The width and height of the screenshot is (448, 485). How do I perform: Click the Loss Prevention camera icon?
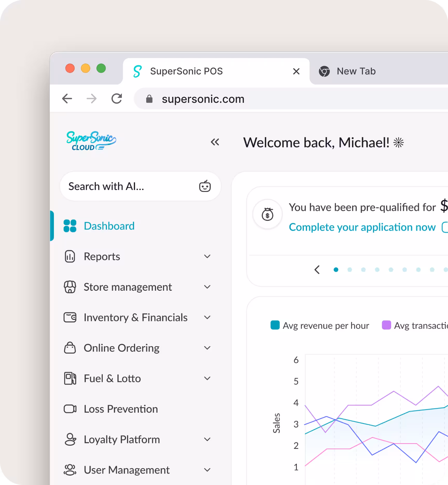pos(70,409)
